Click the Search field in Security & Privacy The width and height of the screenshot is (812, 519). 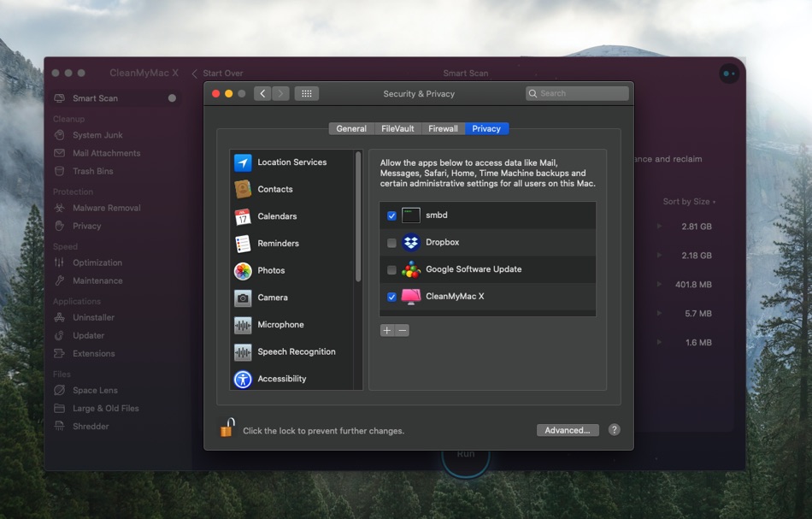578,93
